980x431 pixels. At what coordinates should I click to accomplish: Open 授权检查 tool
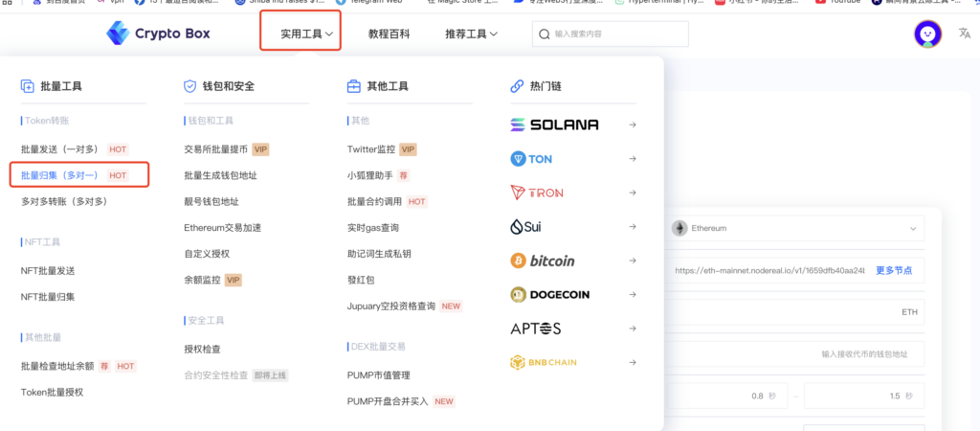pyautogui.click(x=203, y=349)
